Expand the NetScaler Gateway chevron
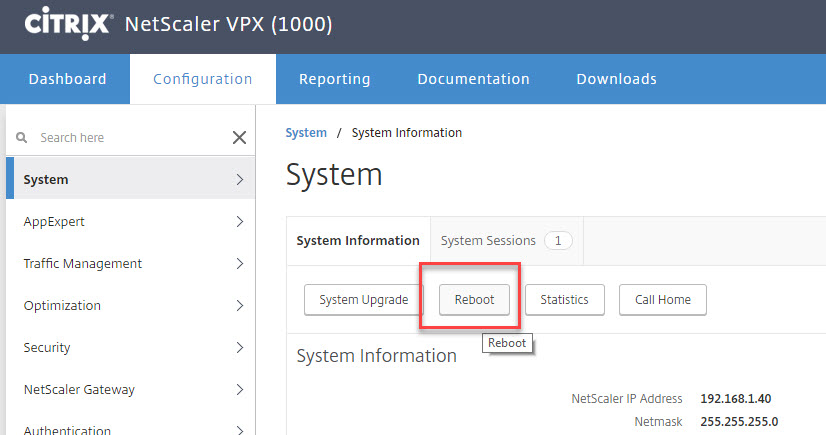Screen dimensions: 826x435 240,390
